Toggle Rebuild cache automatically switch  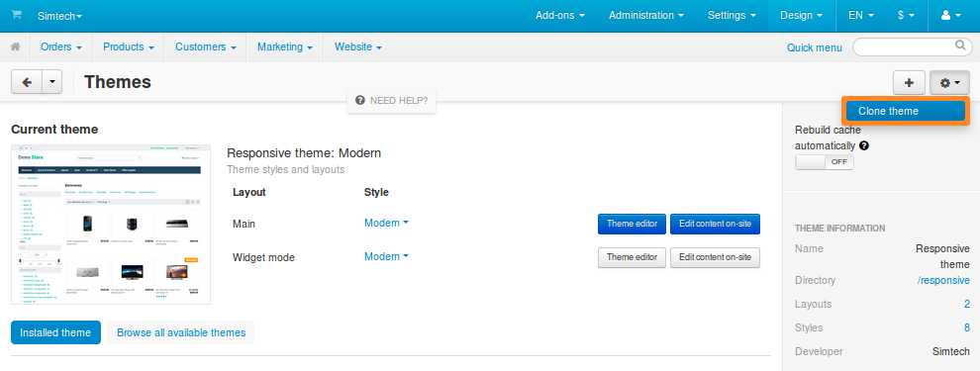[x=825, y=162]
